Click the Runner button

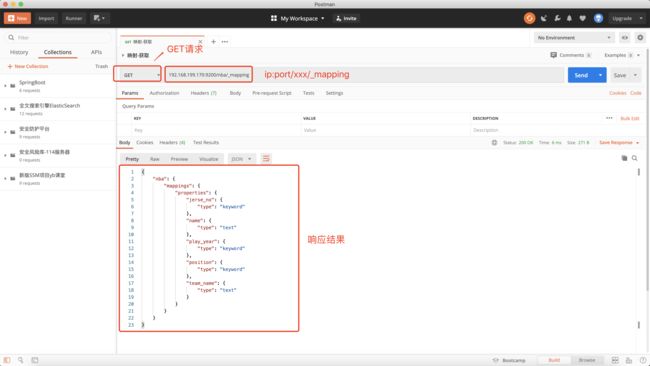(x=73, y=18)
